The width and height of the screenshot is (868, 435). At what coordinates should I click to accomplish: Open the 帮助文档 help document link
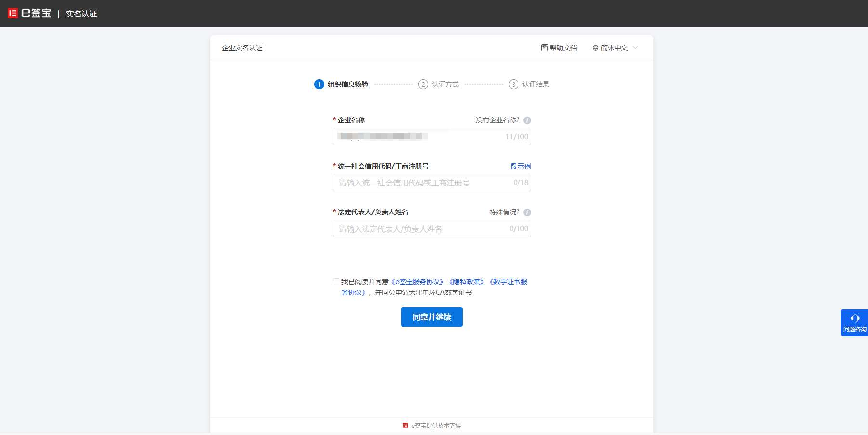pos(558,48)
